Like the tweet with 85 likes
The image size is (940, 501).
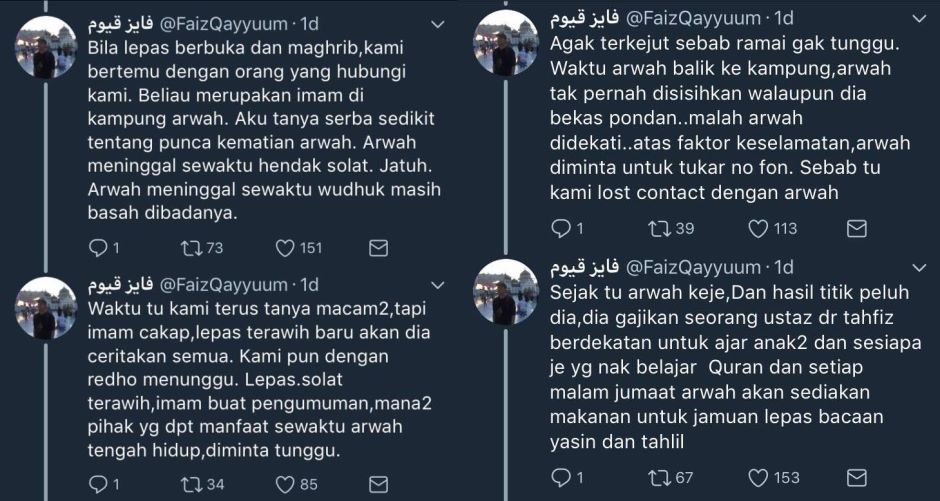tap(285, 484)
